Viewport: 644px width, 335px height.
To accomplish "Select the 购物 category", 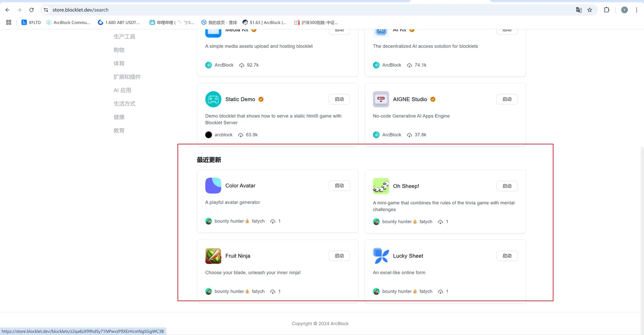I will click(x=119, y=50).
